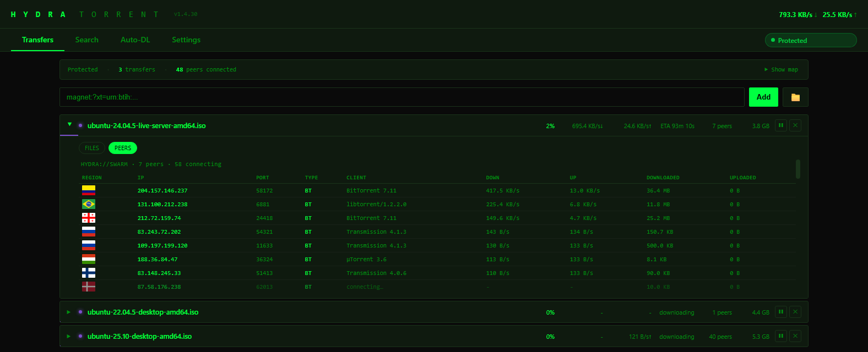The image size is (868, 352).
Task: Sort peers by IP column header
Action: click(x=140, y=178)
